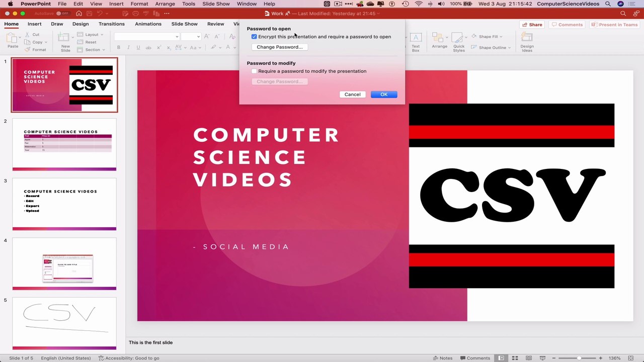The width and height of the screenshot is (644, 362).
Task: Open Quick Styles gallery
Action: pos(459,42)
